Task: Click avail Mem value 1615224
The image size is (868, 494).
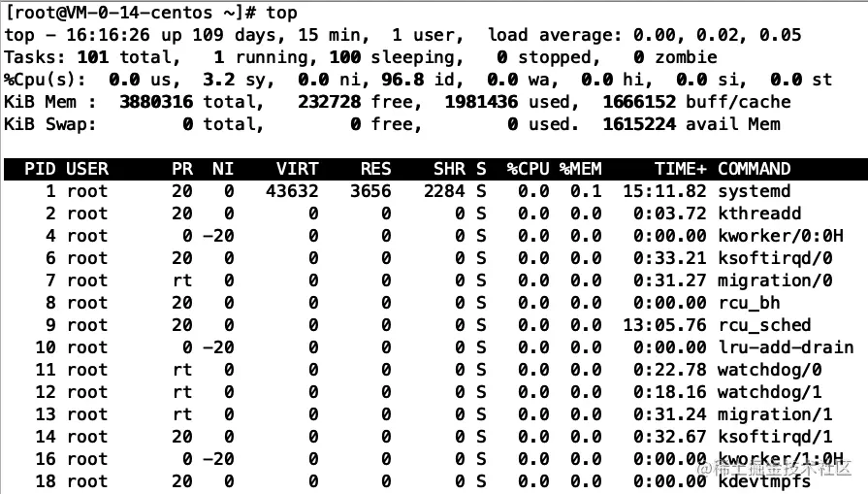Action: 639,124
